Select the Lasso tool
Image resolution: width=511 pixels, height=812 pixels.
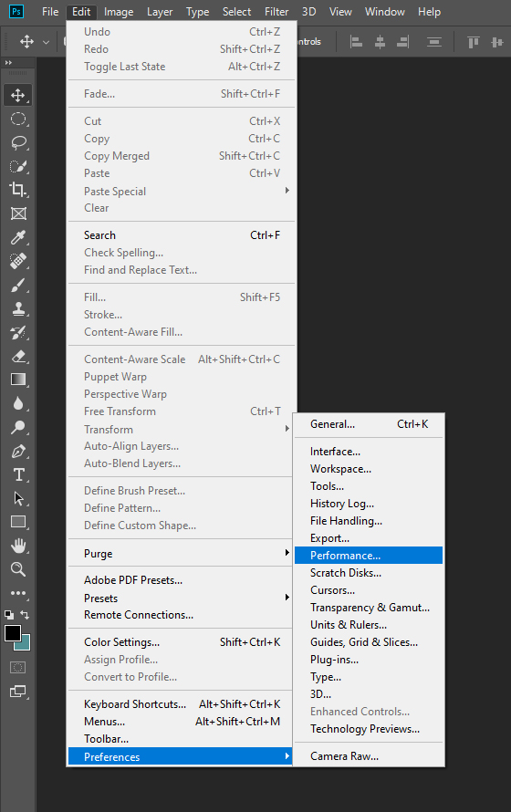[x=18, y=142]
